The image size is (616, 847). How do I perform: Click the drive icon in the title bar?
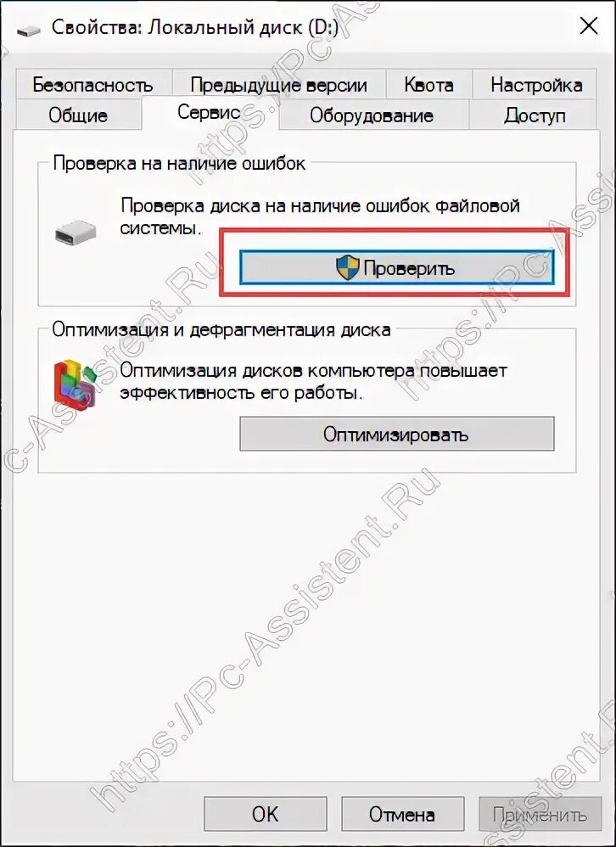[x=29, y=30]
